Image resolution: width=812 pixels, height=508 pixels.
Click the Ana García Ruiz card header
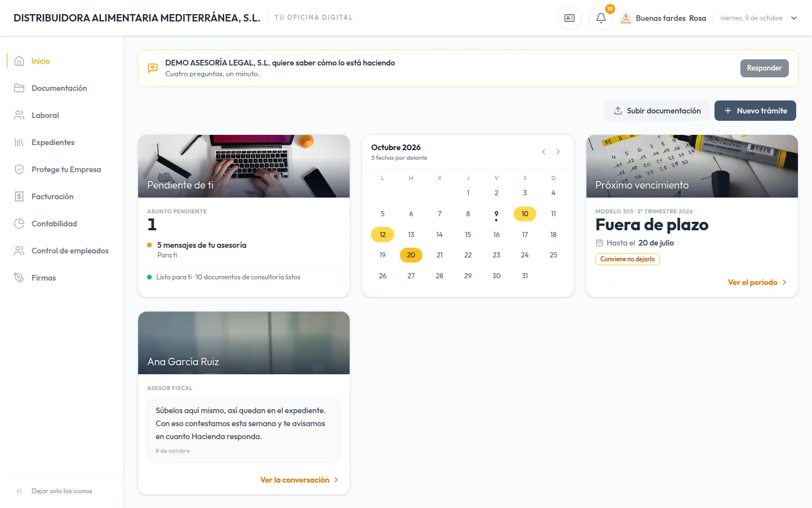(x=244, y=343)
